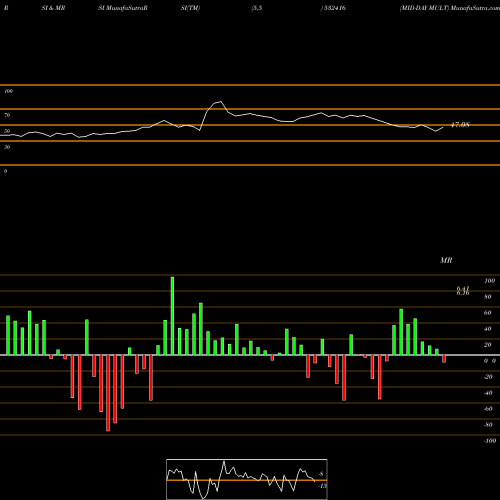Click the lowest red MR histogram bar
This screenshot has width=500, height=500.
click(x=108, y=393)
